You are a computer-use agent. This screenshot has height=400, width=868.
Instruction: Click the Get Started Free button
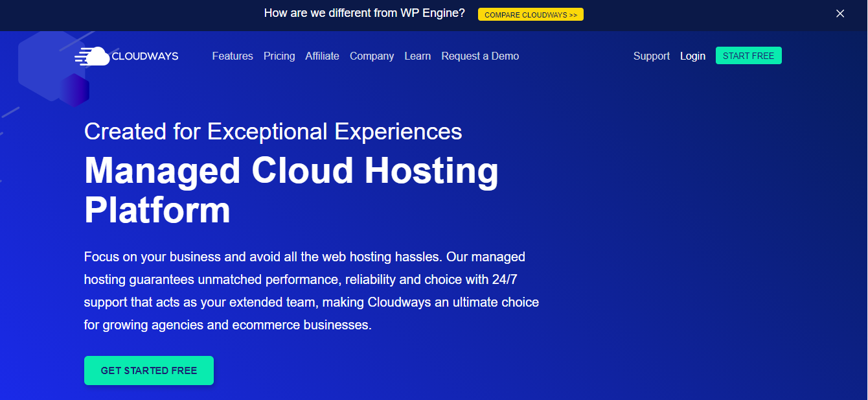[149, 371]
